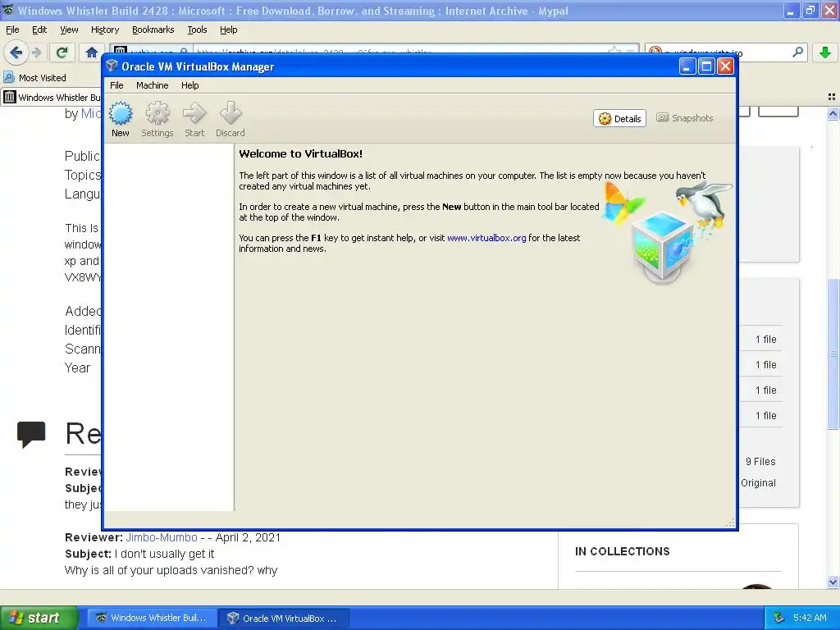840x630 pixels.
Task: Open Settings in VirtualBox toolbar
Action: pyautogui.click(x=157, y=120)
